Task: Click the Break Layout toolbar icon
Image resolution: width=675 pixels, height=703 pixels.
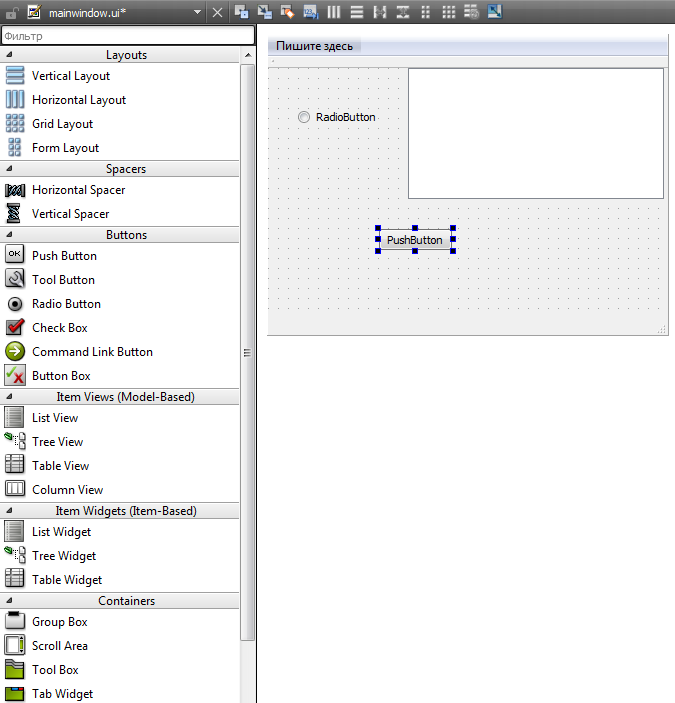Action: click(x=472, y=12)
